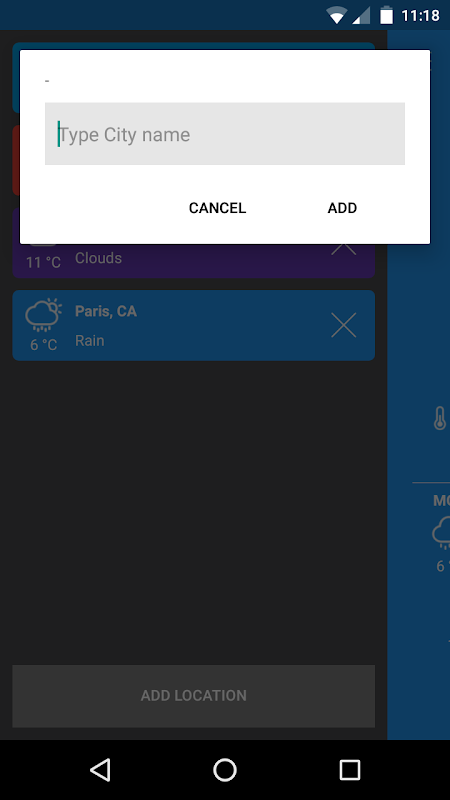Open the Paris, CA weather card
The height and width of the screenshot is (800, 450).
[x=193, y=325]
